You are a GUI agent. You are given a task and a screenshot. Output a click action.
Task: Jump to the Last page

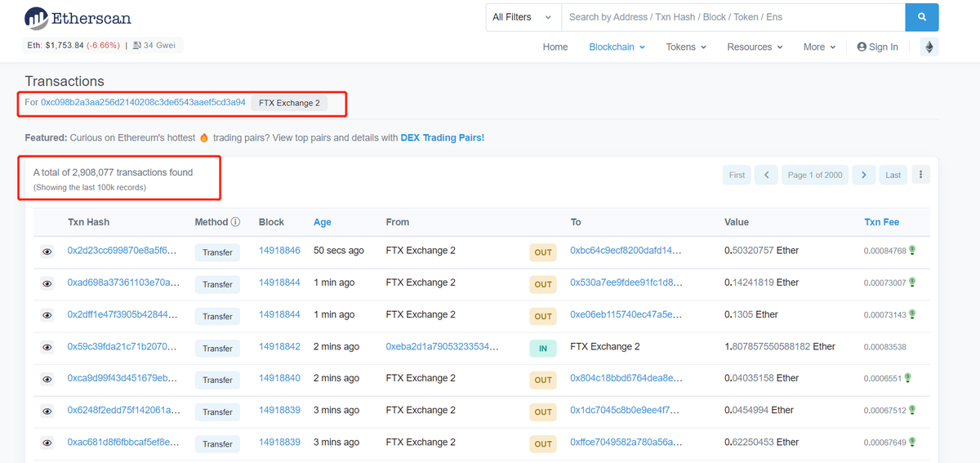click(893, 175)
